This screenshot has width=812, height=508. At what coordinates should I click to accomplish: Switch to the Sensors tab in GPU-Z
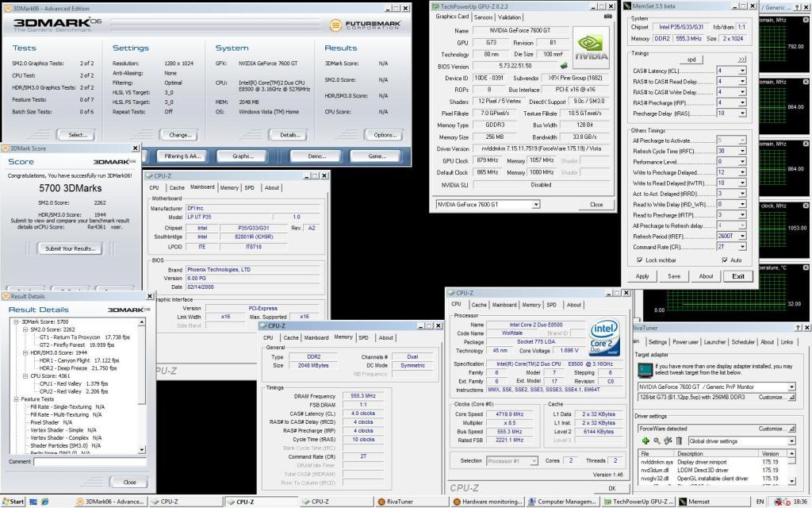483,17
